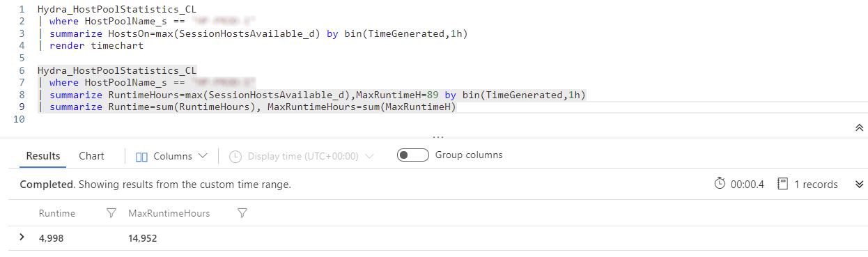Click the Display time clock icon
868x257 pixels.
tap(235, 157)
